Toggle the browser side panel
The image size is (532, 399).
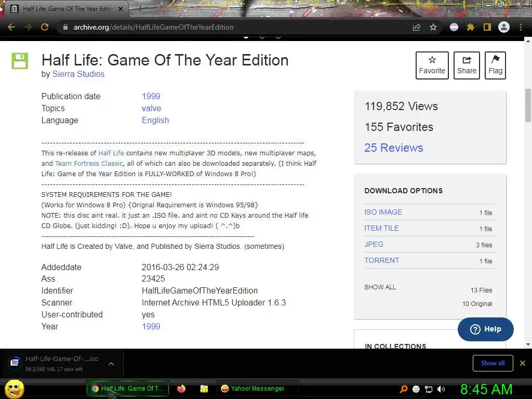[x=487, y=27]
